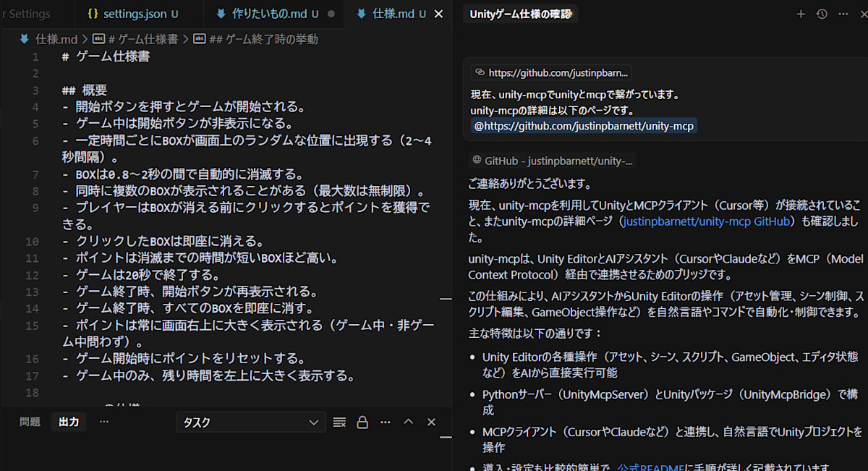
Task: Click chat reply ご連絡ありがとうございます
Action: (x=529, y=184)
